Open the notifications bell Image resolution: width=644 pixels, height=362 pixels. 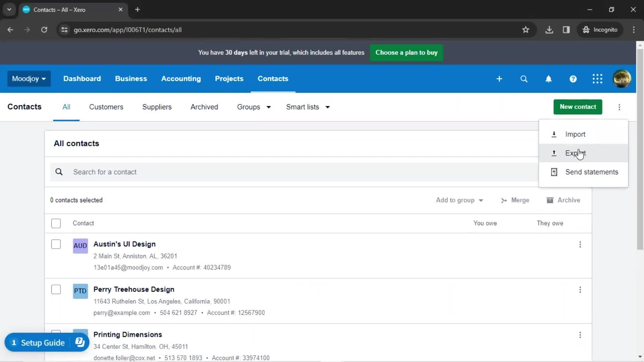tap(548, 79)
